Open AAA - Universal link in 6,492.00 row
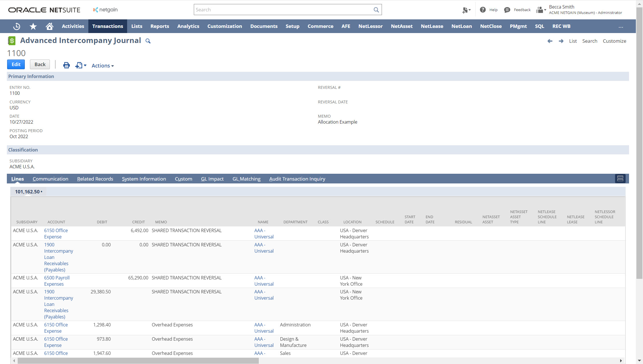 (x=264, y=234)
